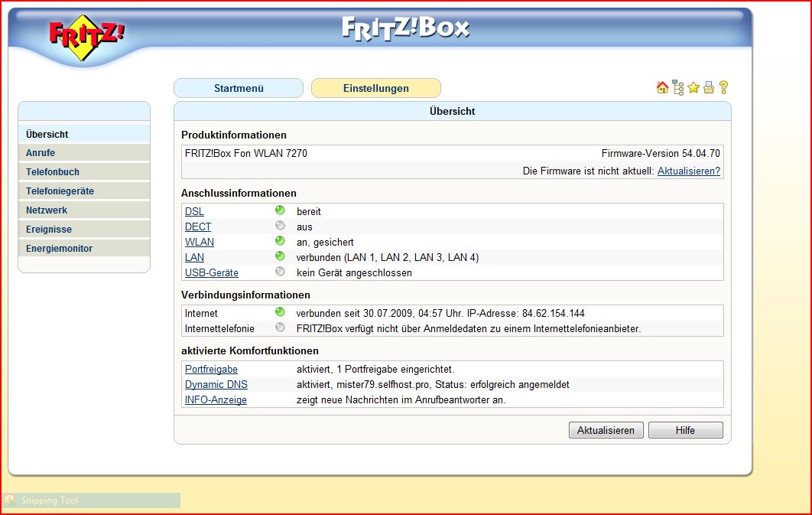Click grey status LED for USB-Geräte
This screenshot has width=812, height=515.
click(280, 272)
